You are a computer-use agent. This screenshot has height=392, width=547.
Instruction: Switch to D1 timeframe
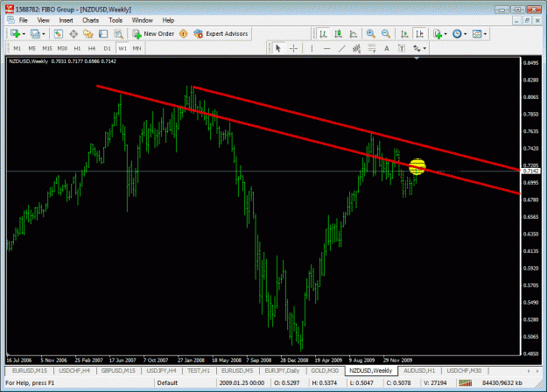coord(107,48)
